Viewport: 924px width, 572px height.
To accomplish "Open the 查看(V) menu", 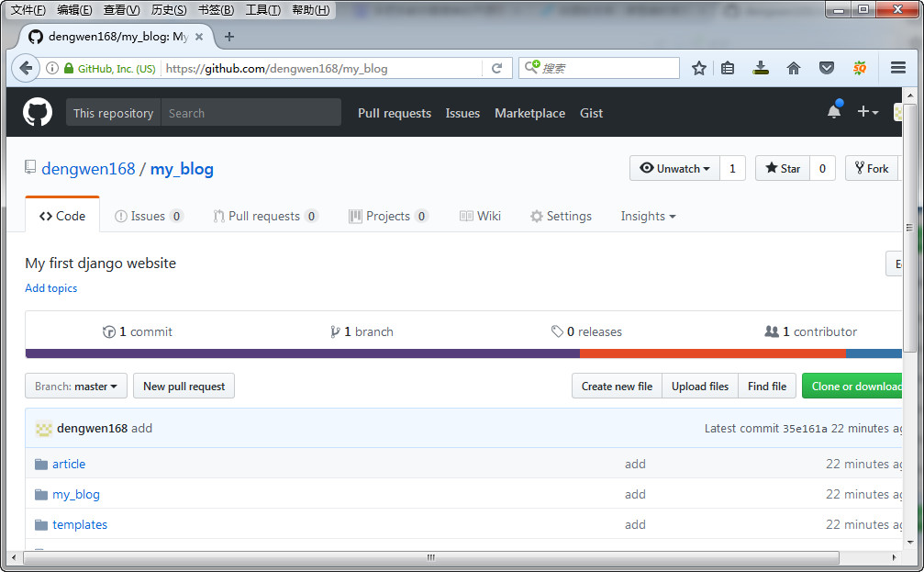I will (x=121, y=10).
